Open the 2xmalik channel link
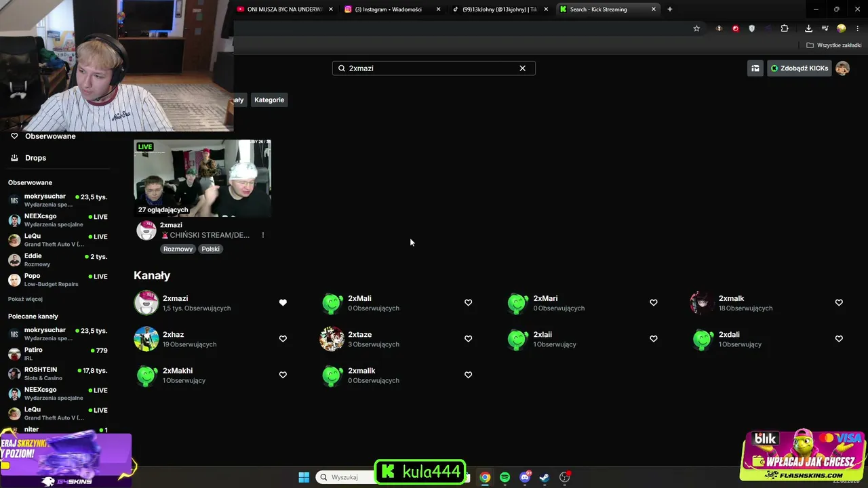This screenshot has height=488, width=868. tap(361, 371)
